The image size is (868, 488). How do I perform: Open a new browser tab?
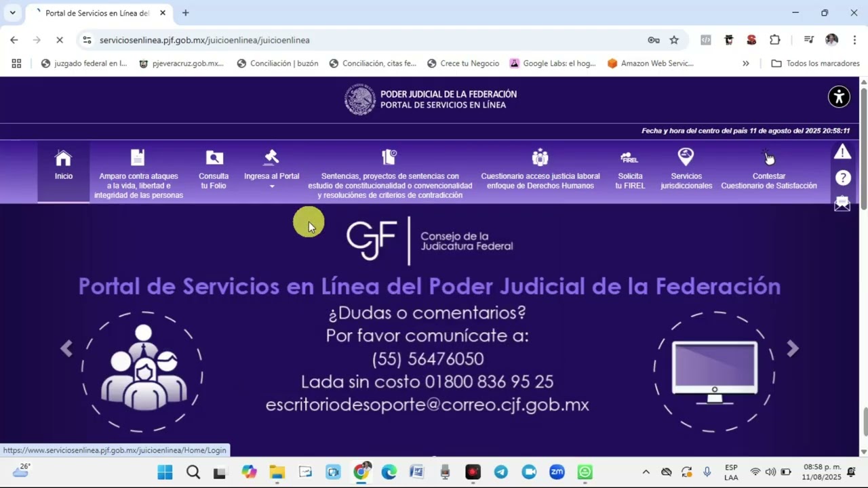point(186,13)
